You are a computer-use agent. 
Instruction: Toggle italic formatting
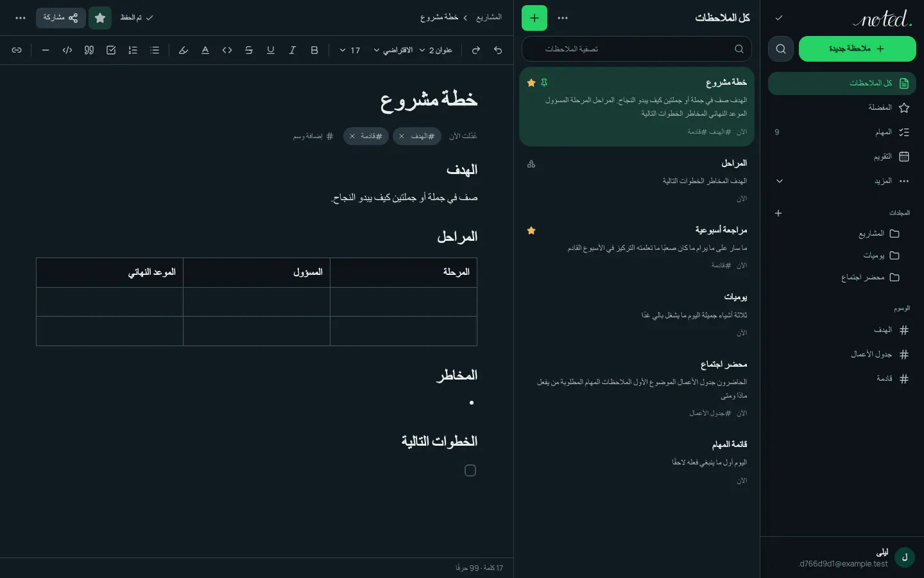293,50
